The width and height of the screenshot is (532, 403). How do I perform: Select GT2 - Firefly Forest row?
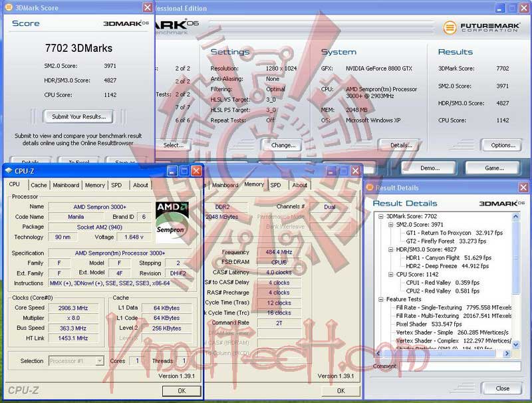(x=446, y=241)
